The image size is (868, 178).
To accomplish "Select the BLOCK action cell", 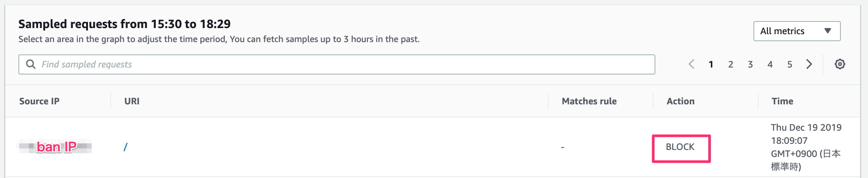I will coord(680,147).
